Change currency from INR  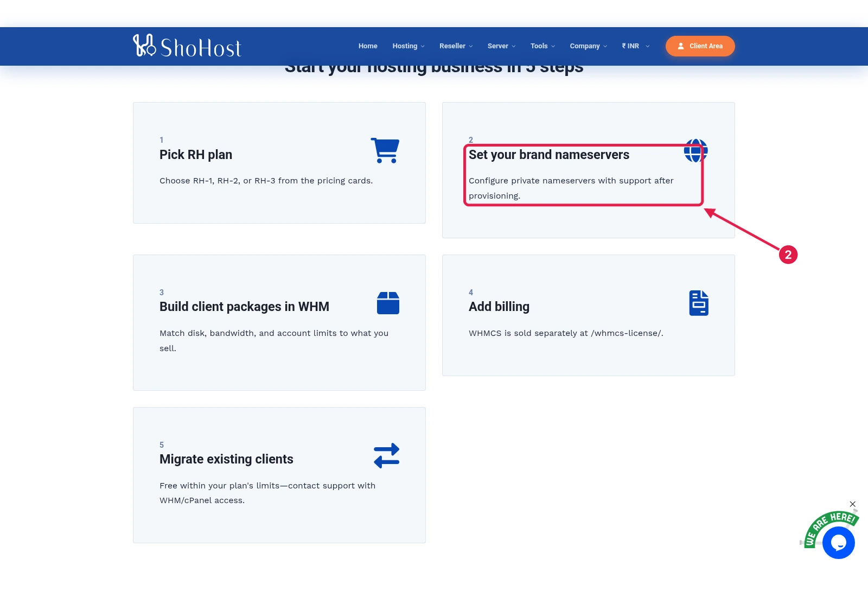click(x=636, y=46)
